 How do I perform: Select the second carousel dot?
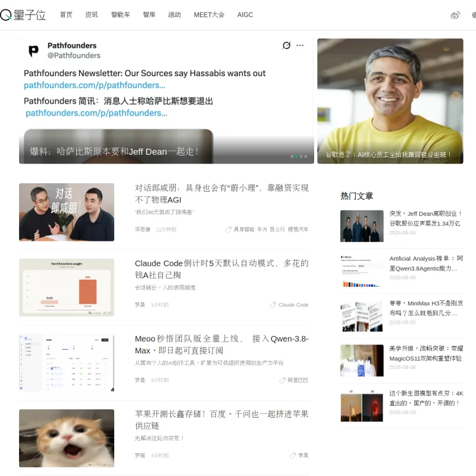[296, 156]
